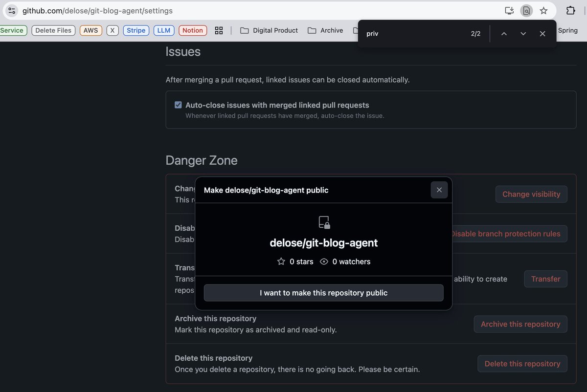
Task: Click the 2/2 find results counter
Action: point(475,34)
